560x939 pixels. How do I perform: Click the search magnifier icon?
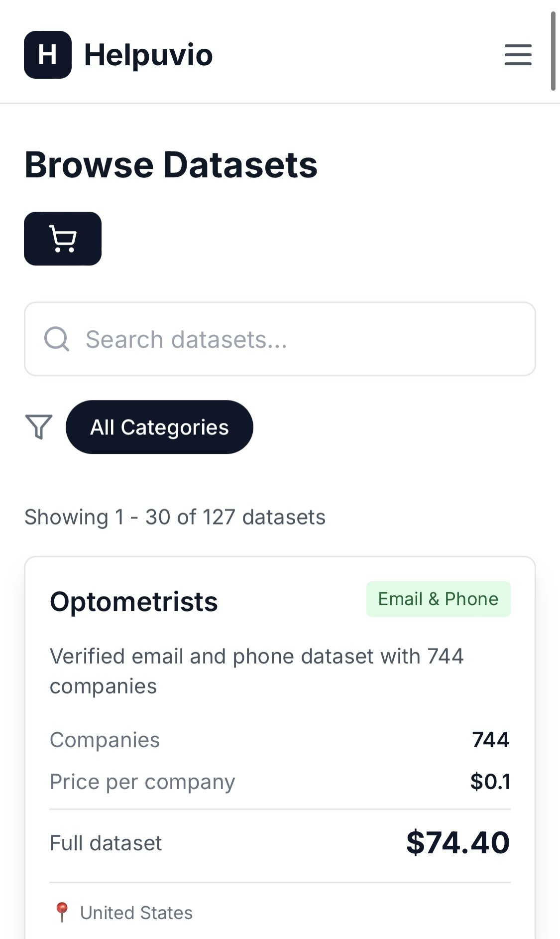pyautogui.click(x=56, y=339)
